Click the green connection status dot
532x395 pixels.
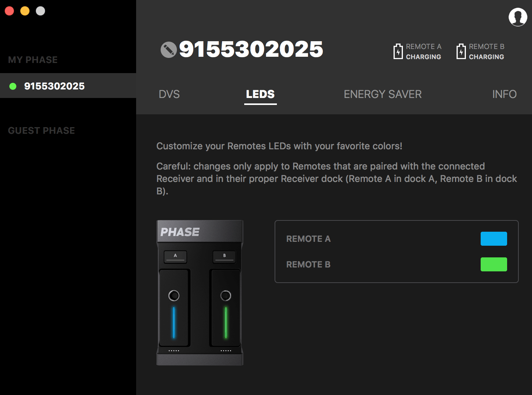pos(13,86)
